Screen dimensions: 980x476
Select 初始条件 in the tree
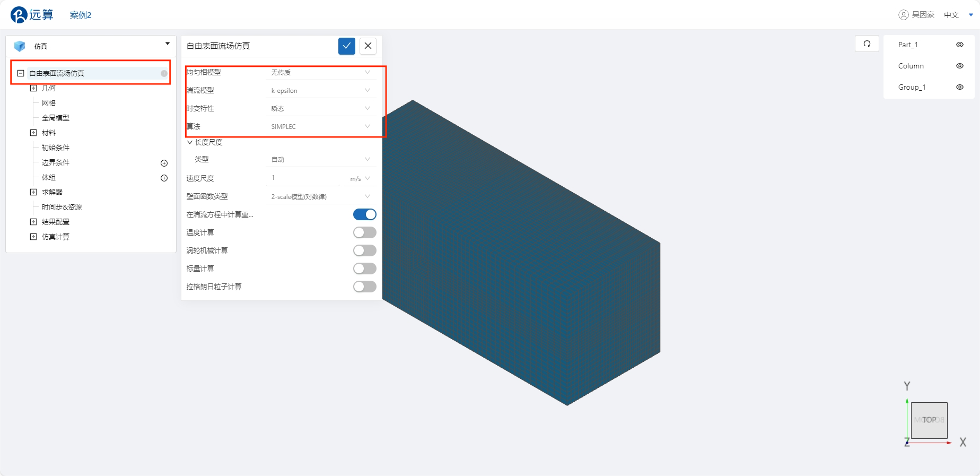click(x=56, y=148)
